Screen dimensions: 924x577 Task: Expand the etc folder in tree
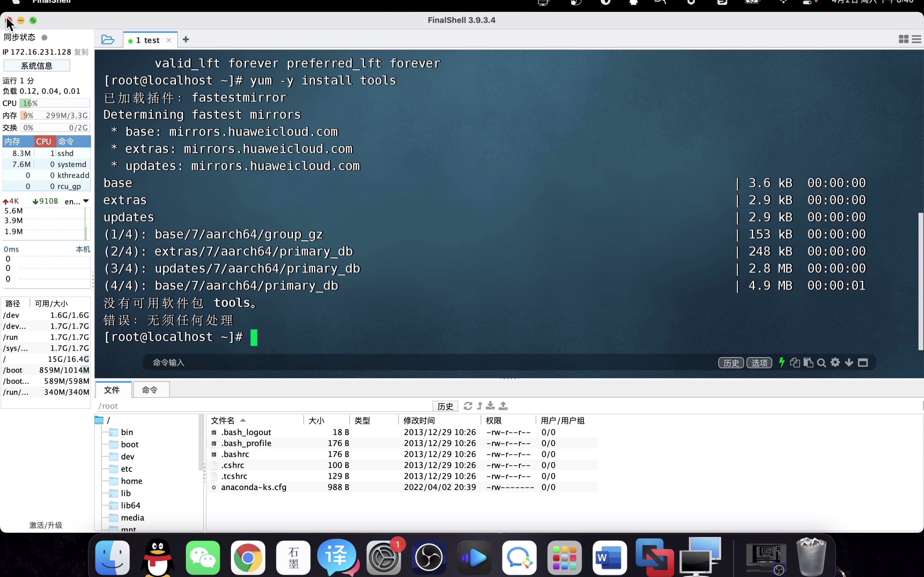pyautogui.click(x=126, y=469)
